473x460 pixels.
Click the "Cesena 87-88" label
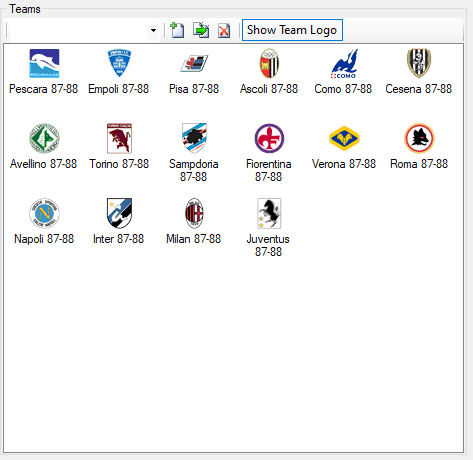[419, 89]
